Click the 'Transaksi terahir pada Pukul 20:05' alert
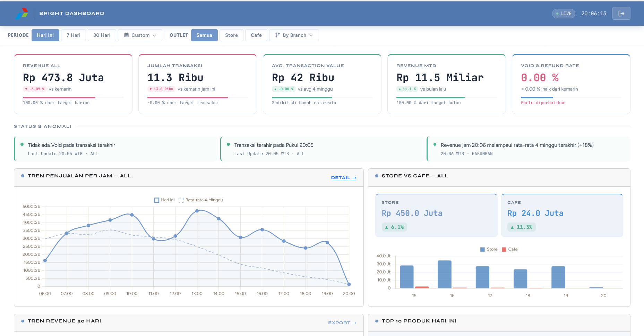644x336 pixels. (322, 149)
